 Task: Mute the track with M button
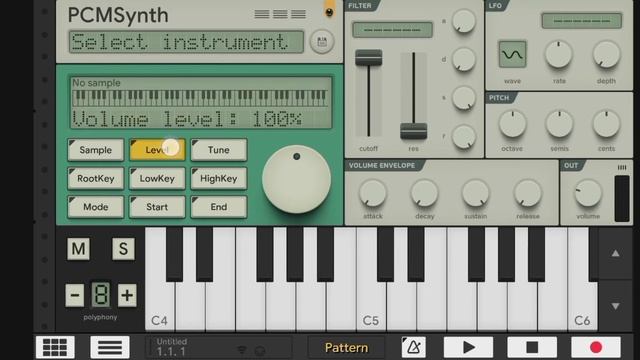[78, 249]
